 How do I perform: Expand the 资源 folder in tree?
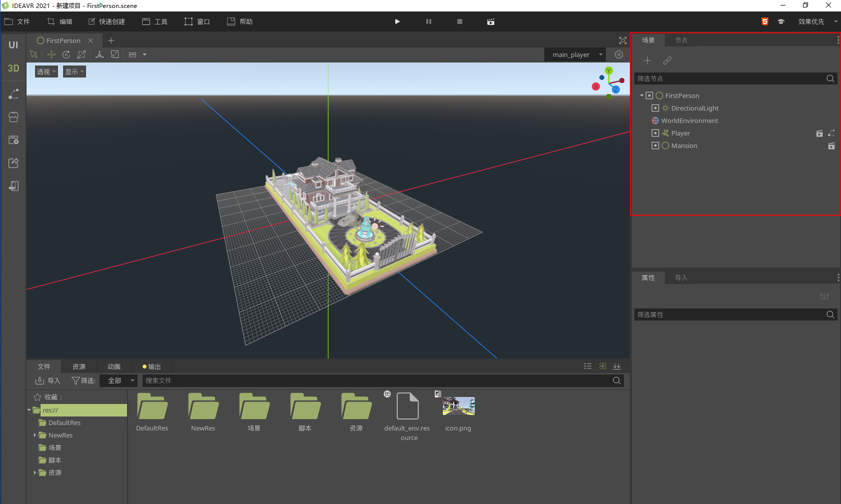coord(35,472)
